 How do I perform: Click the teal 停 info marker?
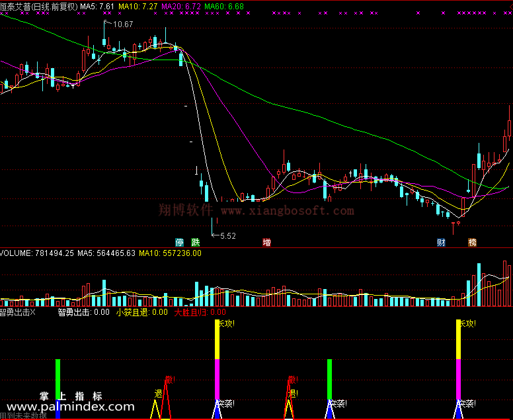click(180, 243)
